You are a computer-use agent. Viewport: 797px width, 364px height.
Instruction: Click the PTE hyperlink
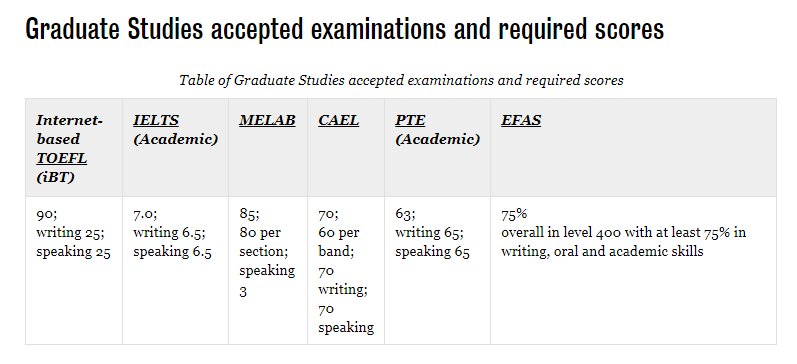(x=410, y=120)
